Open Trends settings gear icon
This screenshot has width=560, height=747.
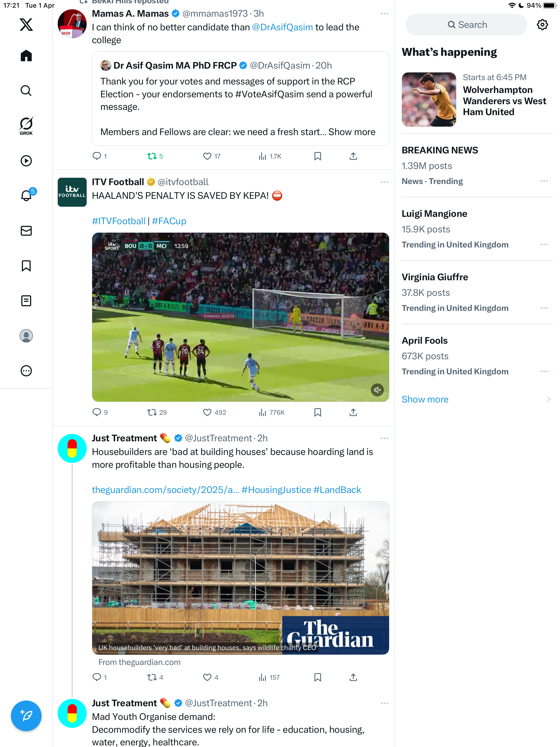[x=542, y=25]
